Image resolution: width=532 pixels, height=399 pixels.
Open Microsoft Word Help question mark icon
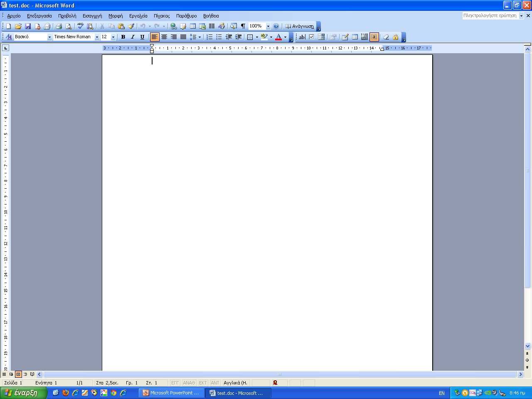tap(276, 26)
